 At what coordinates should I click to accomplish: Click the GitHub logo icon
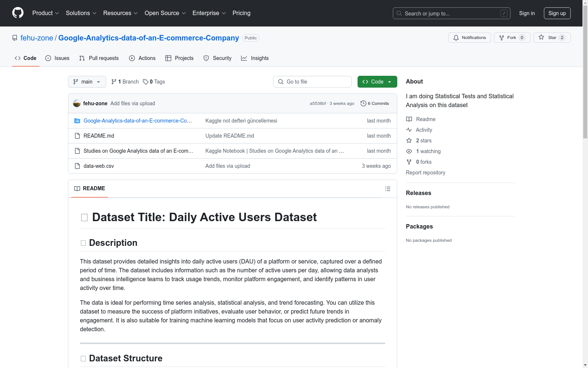coord(18,13)
